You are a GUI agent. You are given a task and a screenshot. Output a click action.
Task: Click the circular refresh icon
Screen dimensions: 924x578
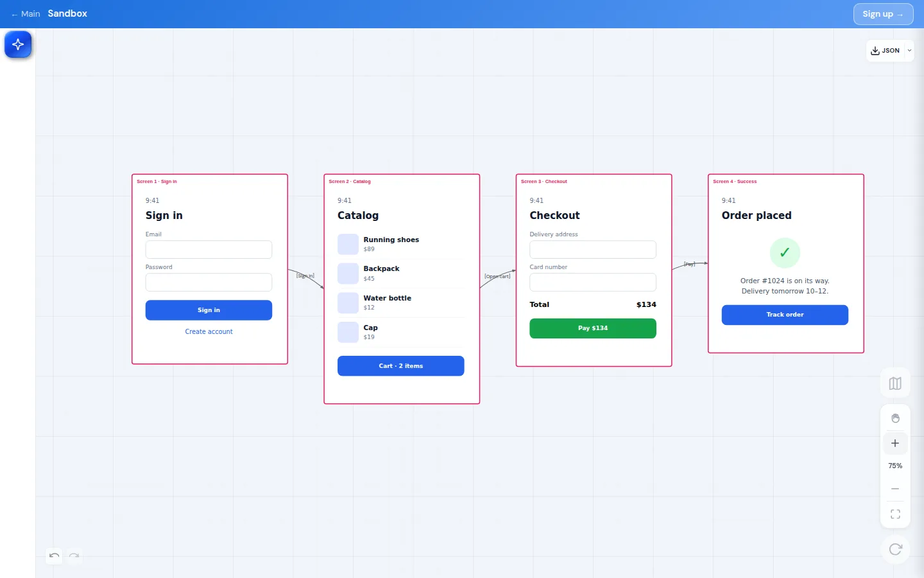[895, 549]
